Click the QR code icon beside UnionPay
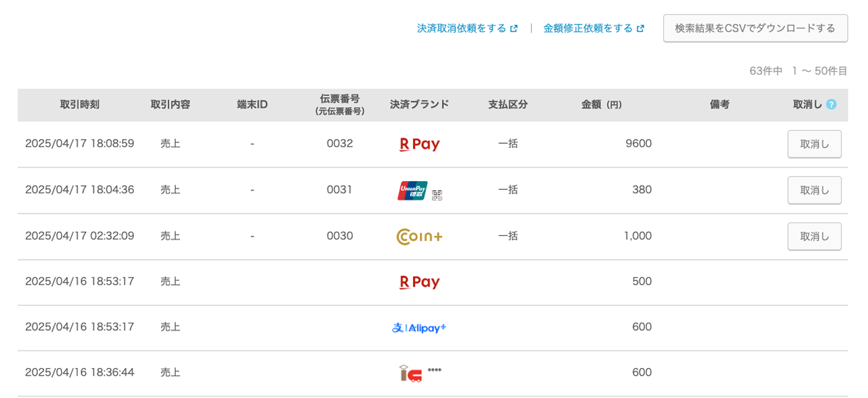The image size is (868, 398). click(x=437, y=195)
